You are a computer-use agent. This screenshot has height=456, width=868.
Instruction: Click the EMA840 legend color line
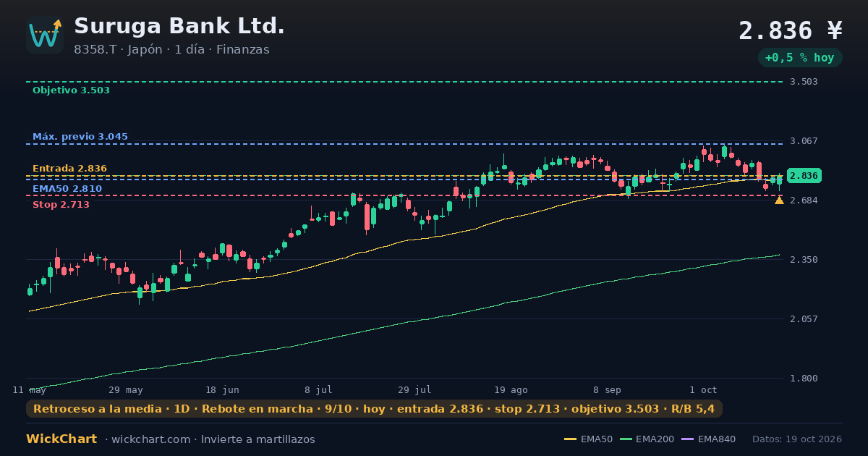[687, 439]
